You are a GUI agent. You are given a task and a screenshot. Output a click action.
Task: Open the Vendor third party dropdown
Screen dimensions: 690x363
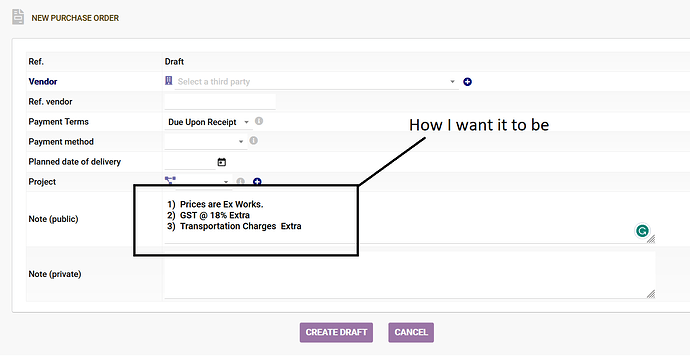coord(316,82)
